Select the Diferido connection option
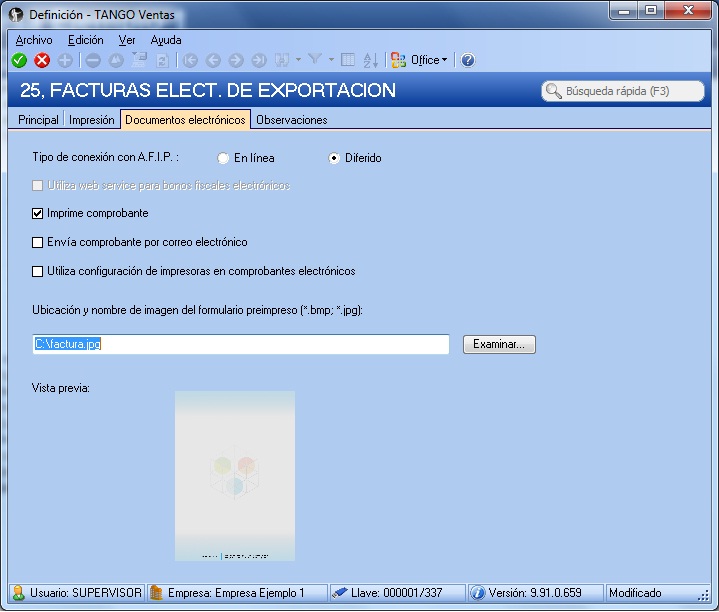The height and width of the screenshot is (612, 719). (334, 158)
